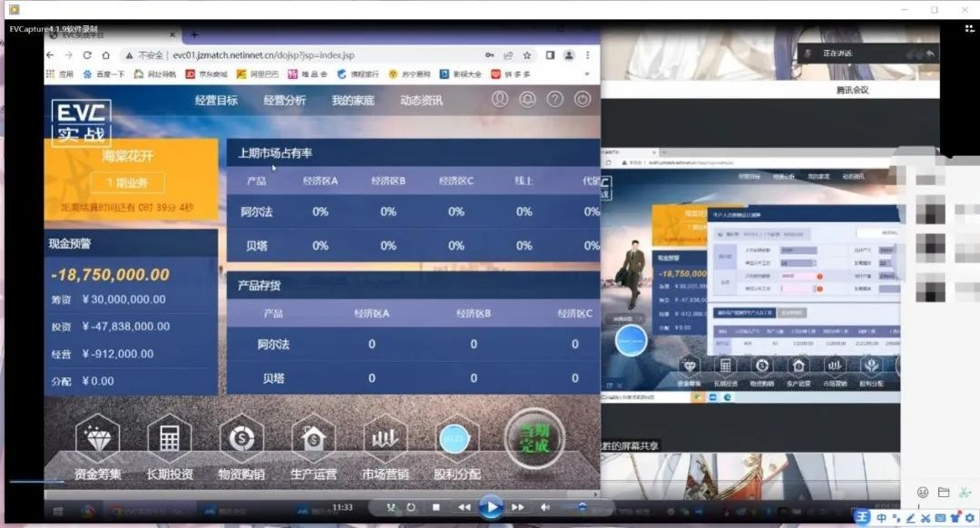
Task: Open the 生产运营 house icon
Action: [313, 440]
